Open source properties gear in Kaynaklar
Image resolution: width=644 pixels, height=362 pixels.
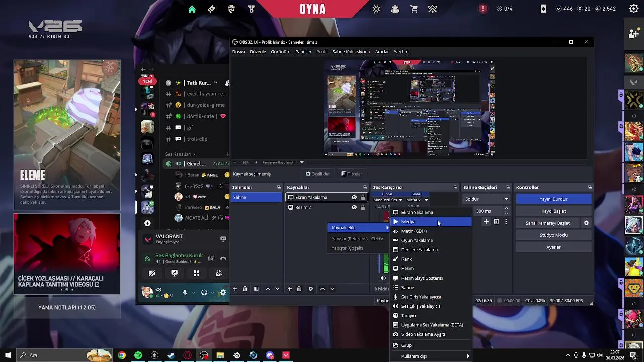click(311, 289)
